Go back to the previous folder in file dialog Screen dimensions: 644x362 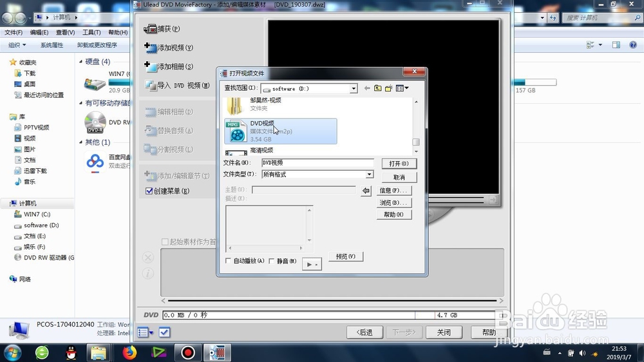tap(367, 88)
